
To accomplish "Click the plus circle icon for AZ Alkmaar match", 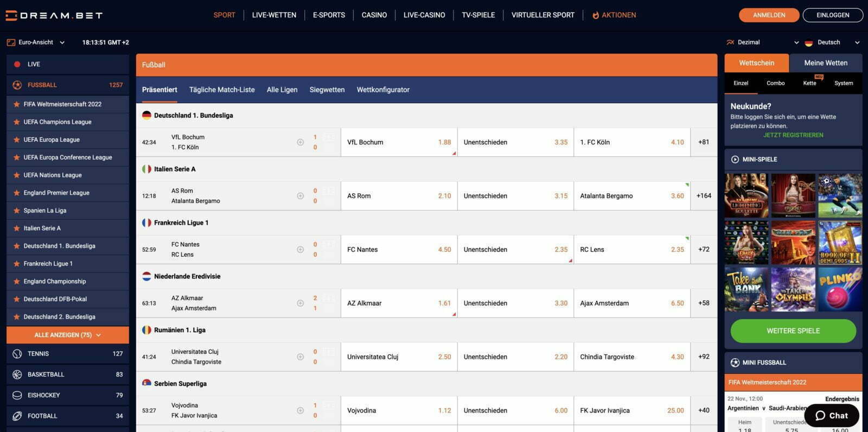I will pos(300,303).
